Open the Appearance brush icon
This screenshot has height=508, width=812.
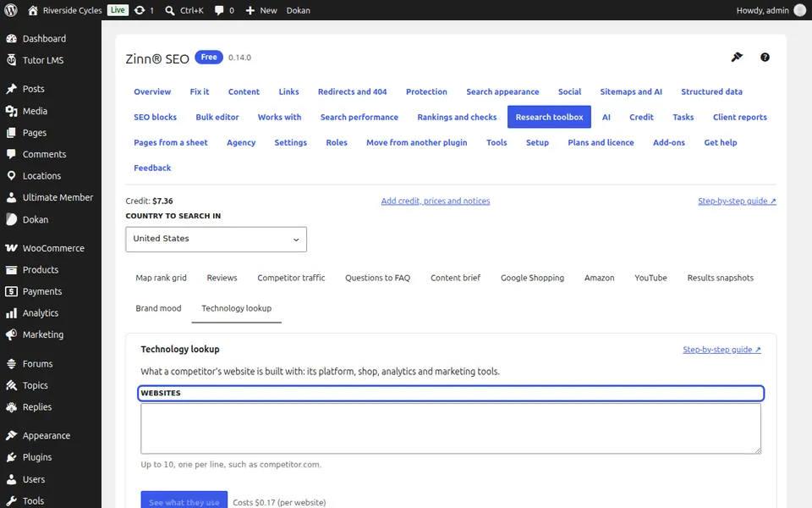11,435
